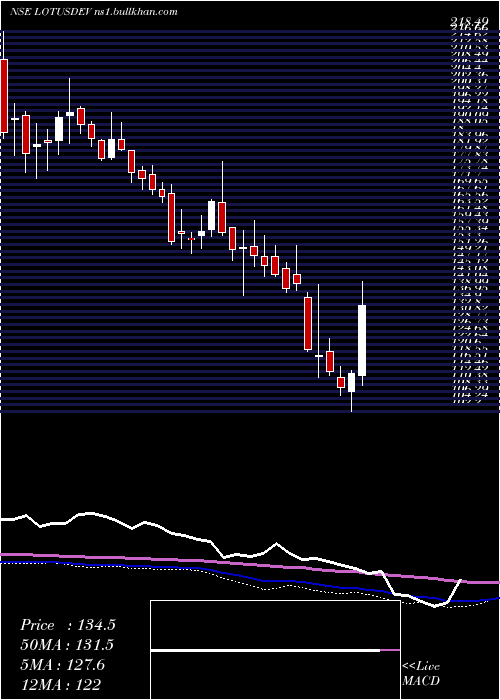The width and height of the screenshot is (500, 700).
Task: Click the first large red candlestick
Action: point(4,96)
